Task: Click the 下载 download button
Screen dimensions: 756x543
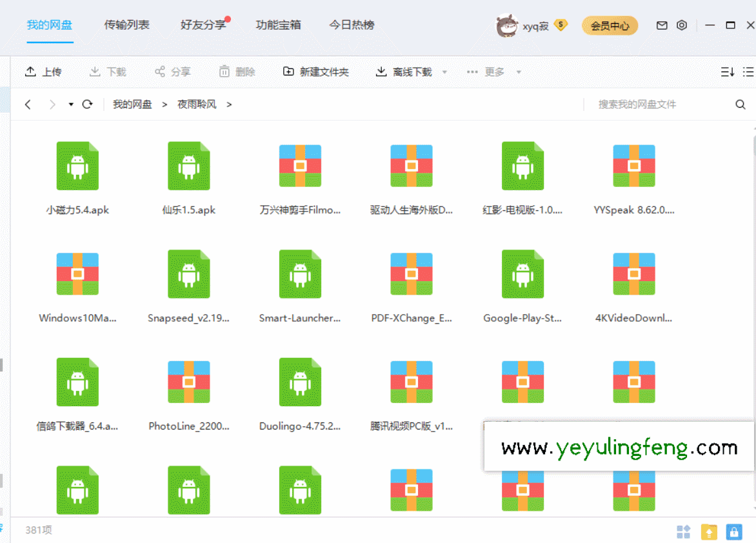Action: pos(108,72)
